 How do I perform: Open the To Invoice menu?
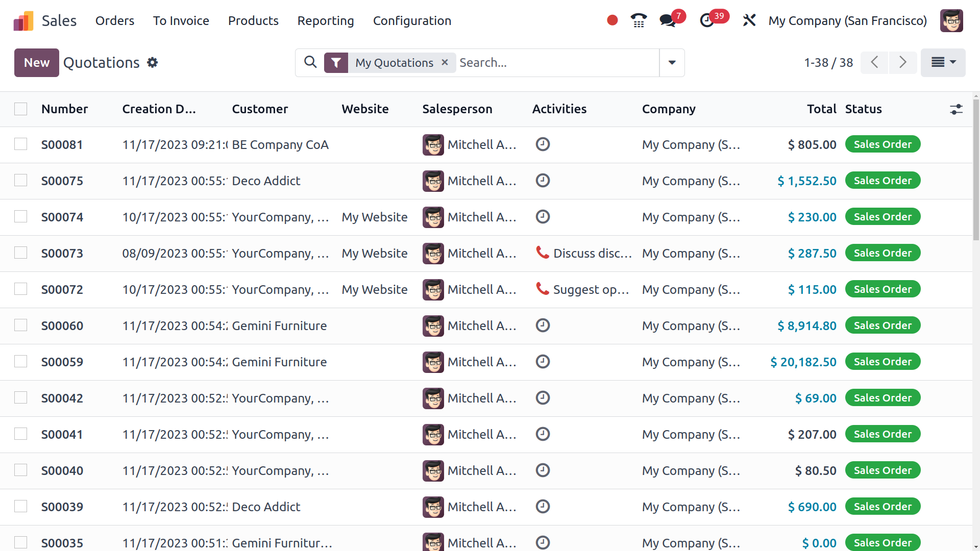[181, 21]
